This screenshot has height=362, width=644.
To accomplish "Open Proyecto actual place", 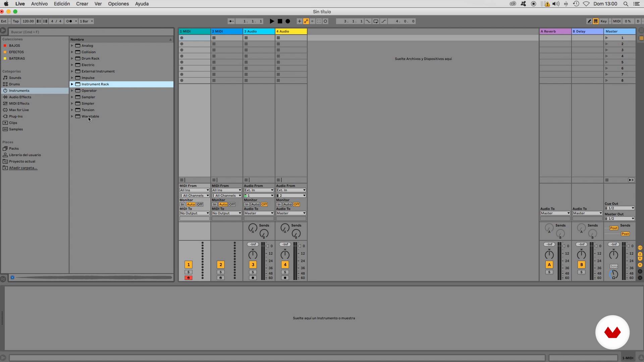I will [22, 162].
